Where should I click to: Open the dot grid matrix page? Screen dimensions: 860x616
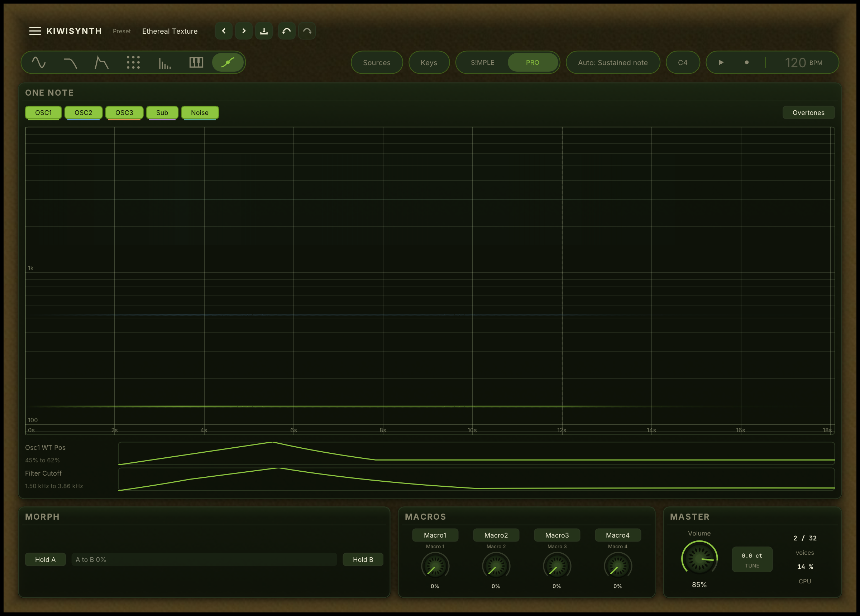tap(133, 63)
